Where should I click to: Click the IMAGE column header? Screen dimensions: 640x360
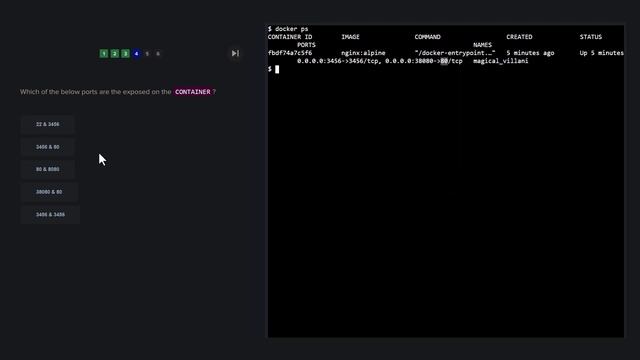(350, 37)
